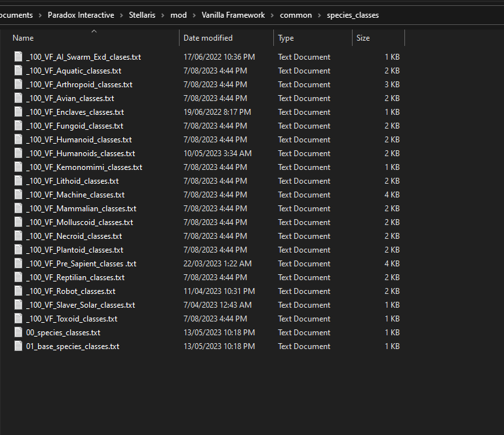Navigate to the common folder breadcrumb
This screenshot has width=504, height=435.
point(296,15)
